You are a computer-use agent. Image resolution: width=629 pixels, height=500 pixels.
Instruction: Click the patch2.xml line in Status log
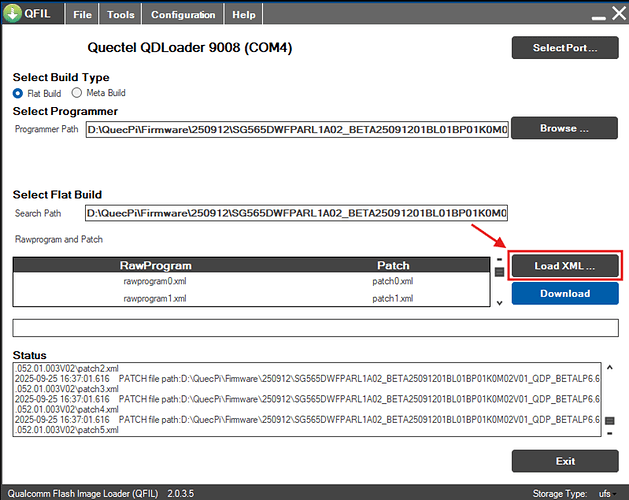pos(67,368)
